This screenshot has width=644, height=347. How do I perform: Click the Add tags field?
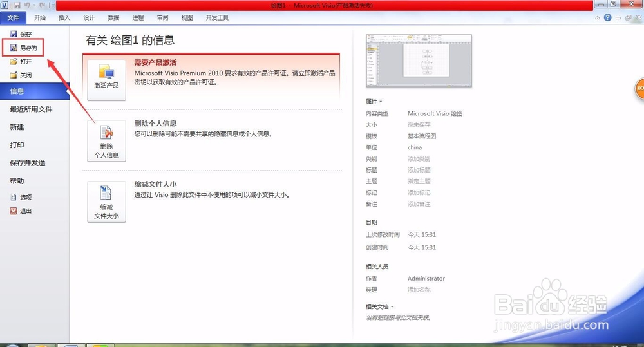[x=419, y=192]
